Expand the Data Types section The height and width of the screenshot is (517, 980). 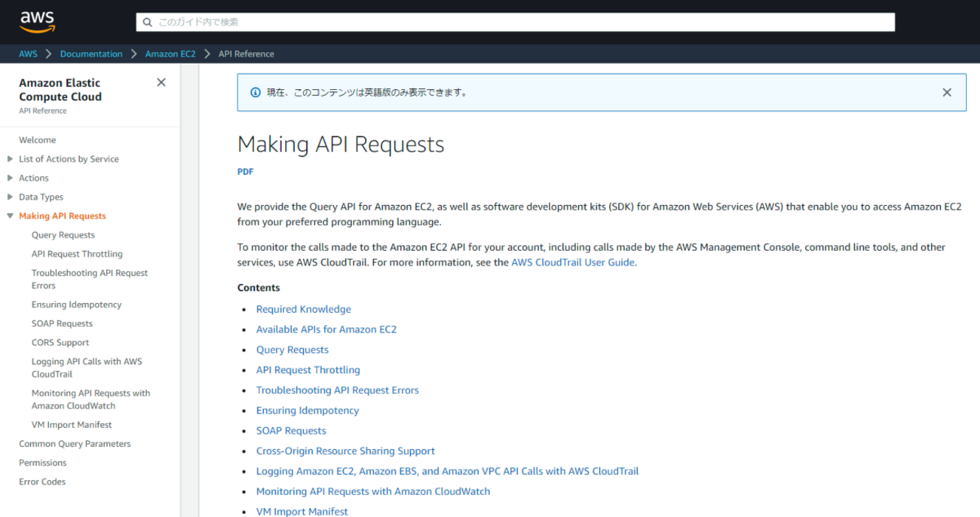click(10, 197)
